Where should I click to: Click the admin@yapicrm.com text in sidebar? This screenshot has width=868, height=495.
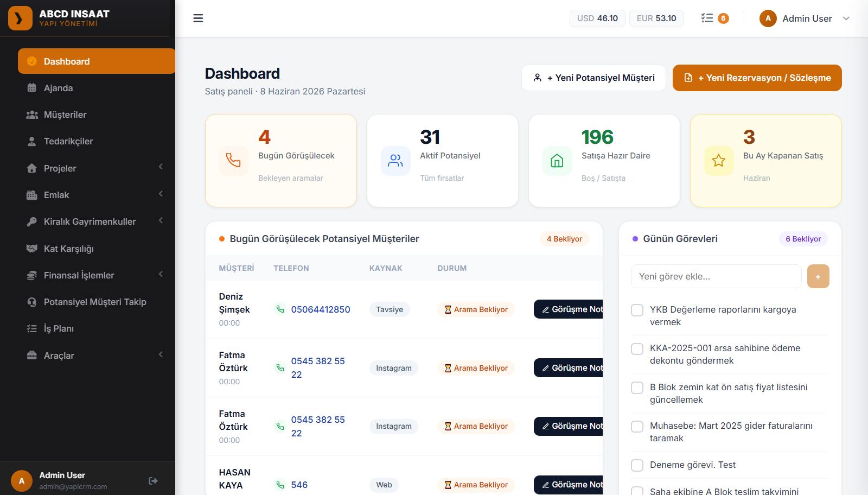[73, 487]
